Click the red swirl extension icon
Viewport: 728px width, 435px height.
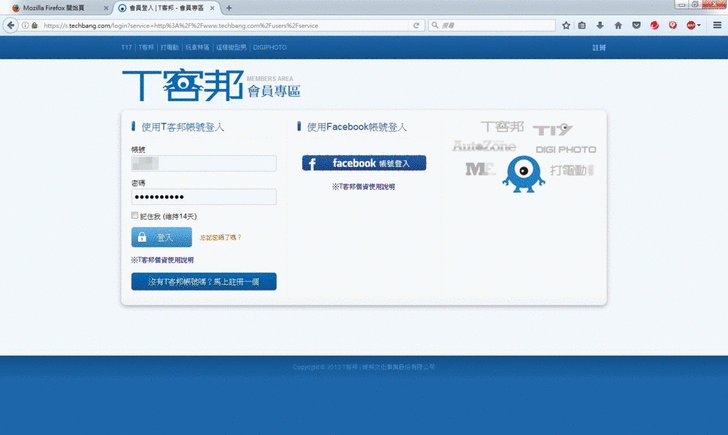654,26
